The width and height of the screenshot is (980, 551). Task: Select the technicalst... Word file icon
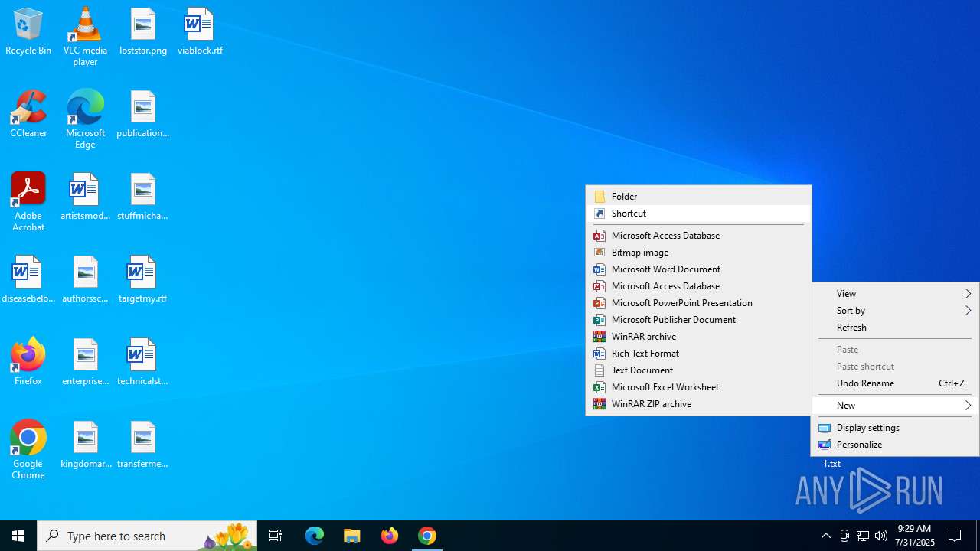tap(143, 363)
